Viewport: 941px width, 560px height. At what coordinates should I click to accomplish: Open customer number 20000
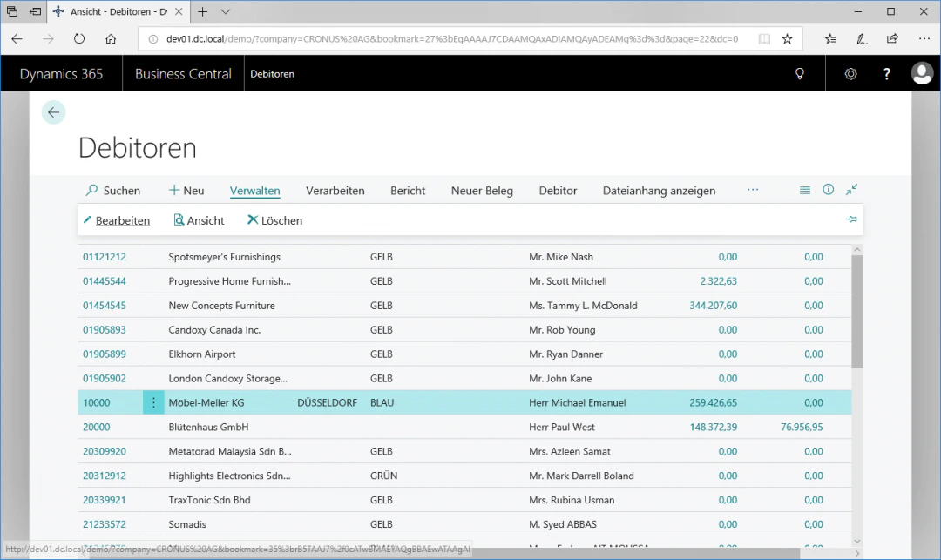(x=97, y=427)
